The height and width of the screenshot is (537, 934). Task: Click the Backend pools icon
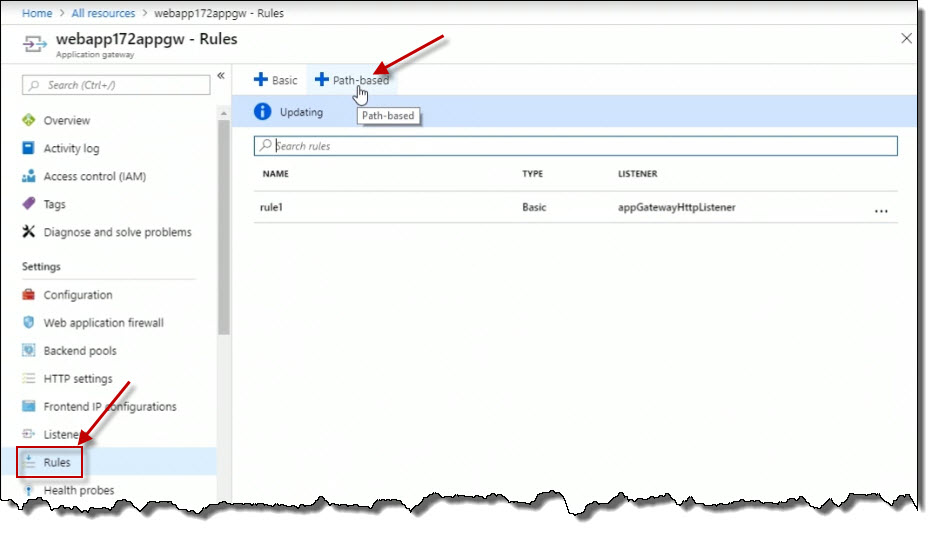pyautogui.click(x=29, y=350)
